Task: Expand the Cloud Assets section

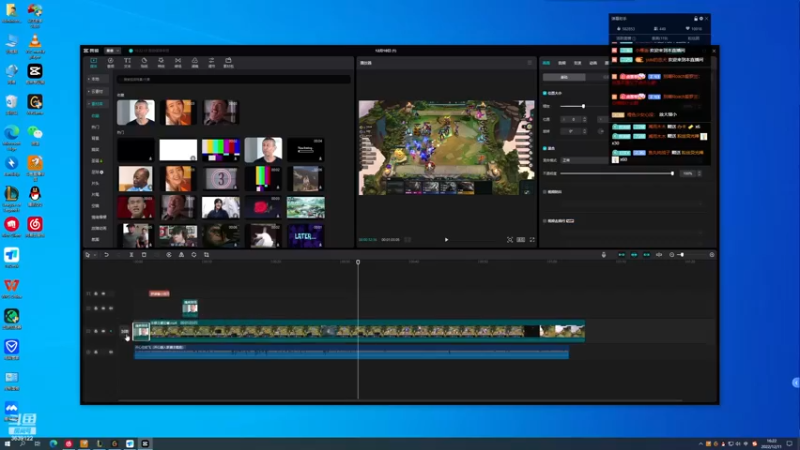Action: coord(96,91)
